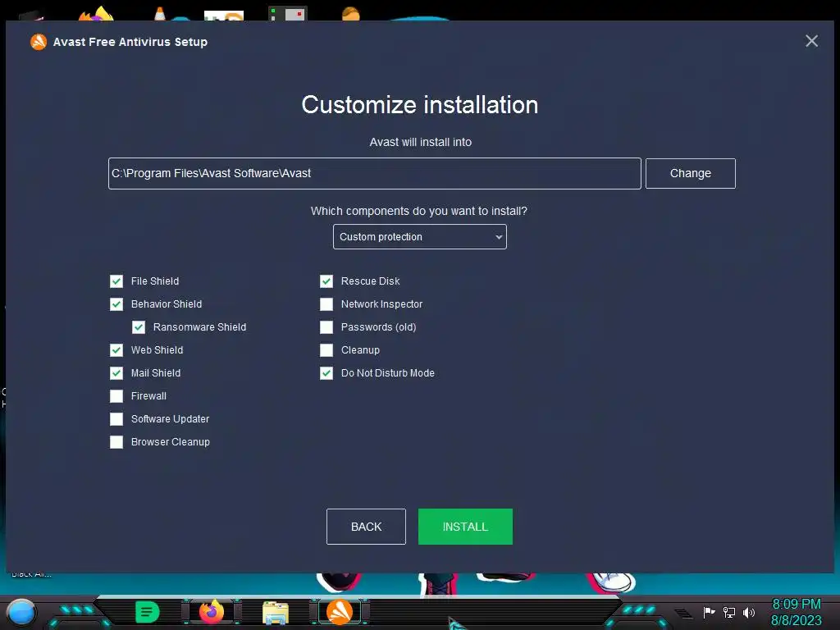The width and height of the screenshot is (840, 630).
Task: Uncheck the Rescue Disk option
Action: tap(326, 281)
